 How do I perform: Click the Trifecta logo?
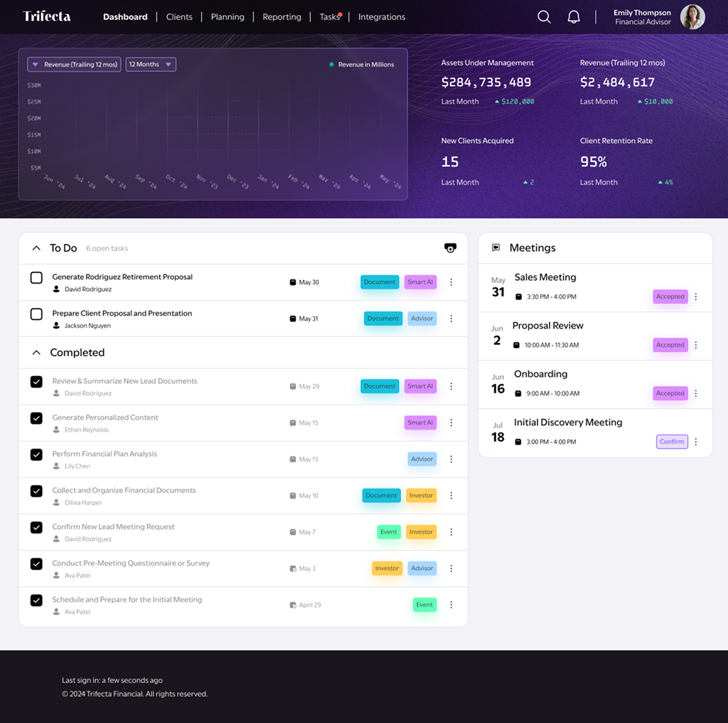tap(47, 16)
